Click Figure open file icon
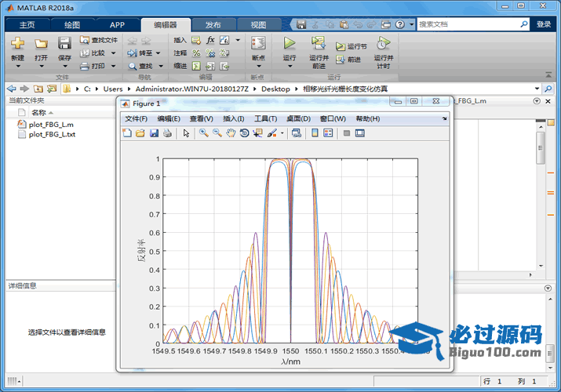The image size is (561, 392). point(140,133)
